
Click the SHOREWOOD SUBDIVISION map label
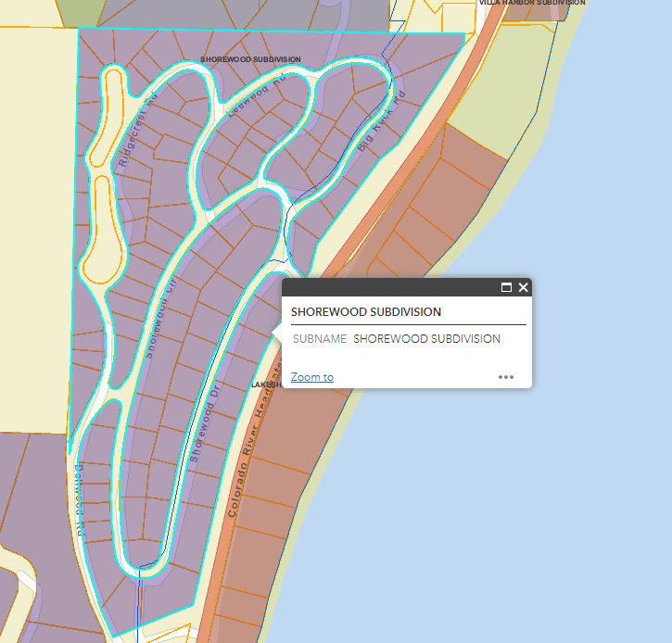point(250,59)
